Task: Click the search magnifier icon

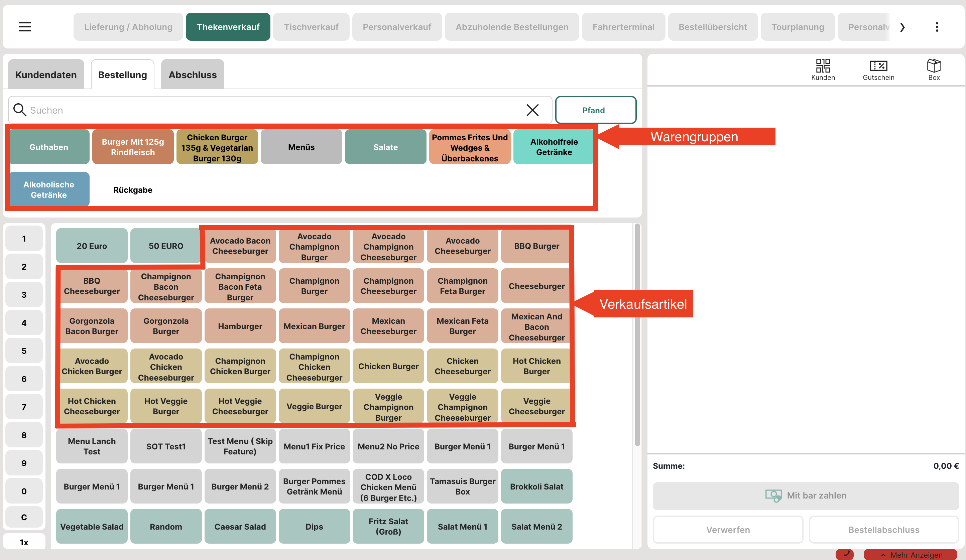Action: coord(19,110)
